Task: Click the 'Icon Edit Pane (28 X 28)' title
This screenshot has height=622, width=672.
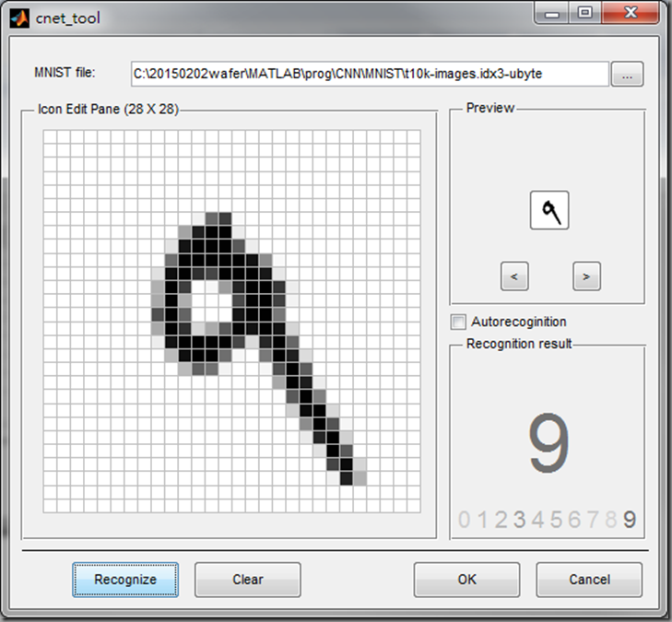Action: (108, 110)
